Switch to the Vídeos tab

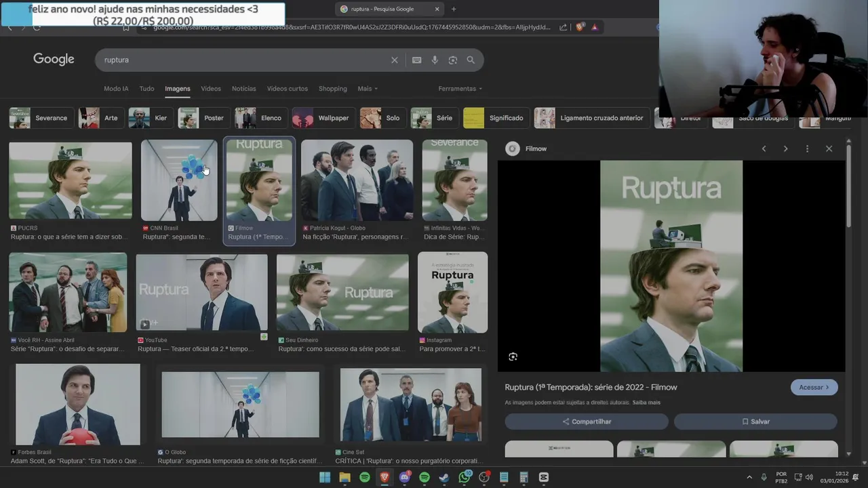click(x=211, y=89)
